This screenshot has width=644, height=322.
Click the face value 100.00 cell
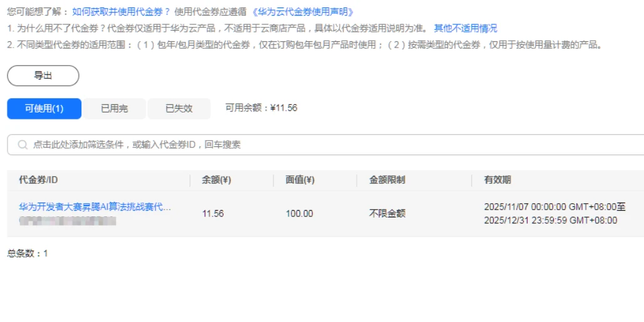(x=299, y=214)
